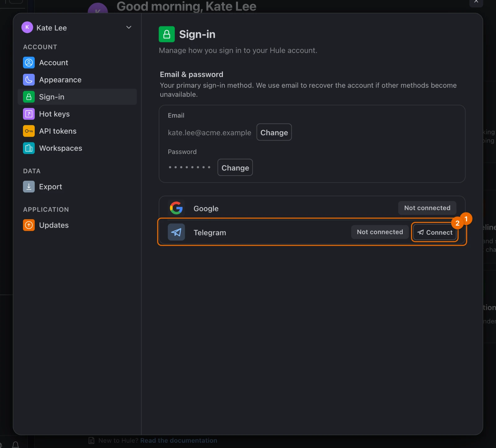Click Telegram's Not connected status badge
Image resolution: width=496 pixels, height=448 pixels.
point(380,232)
